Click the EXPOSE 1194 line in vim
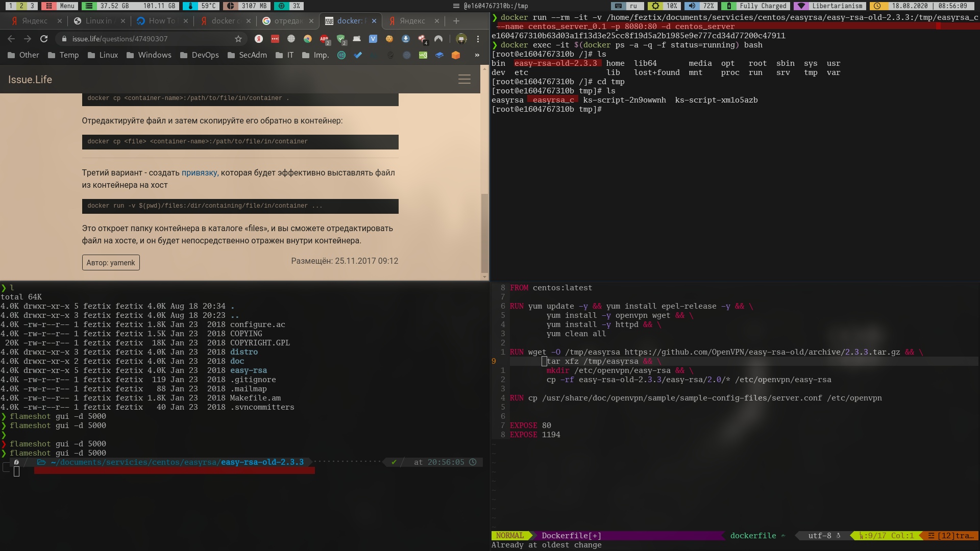 [x=535, y=435]
